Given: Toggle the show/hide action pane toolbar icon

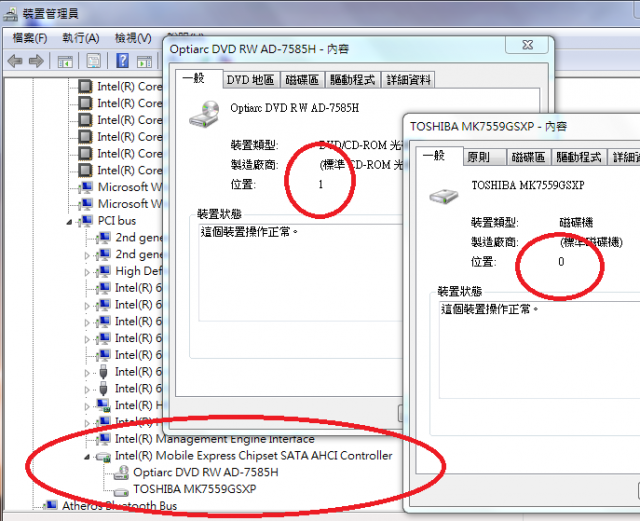Looking at the screenshot, I should tap(144, 62).
